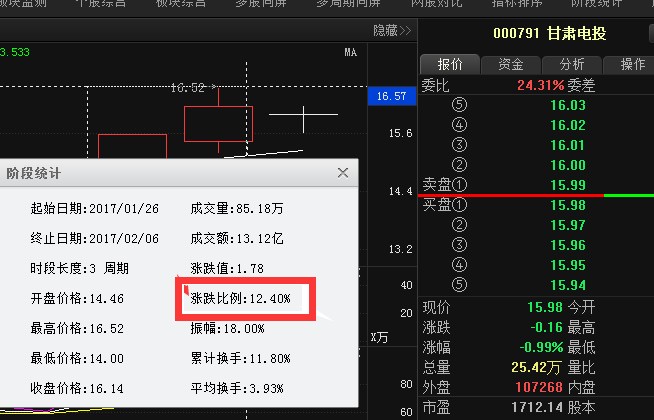The height and width of the screenshot is (420, 654).
Task: Click the X万 volume unit label
Action: coord(380,337)
